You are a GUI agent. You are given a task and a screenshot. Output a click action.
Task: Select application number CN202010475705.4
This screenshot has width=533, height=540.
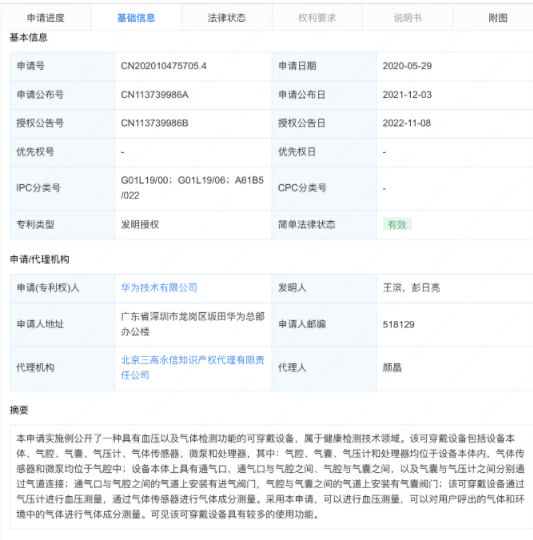(164, 66)
